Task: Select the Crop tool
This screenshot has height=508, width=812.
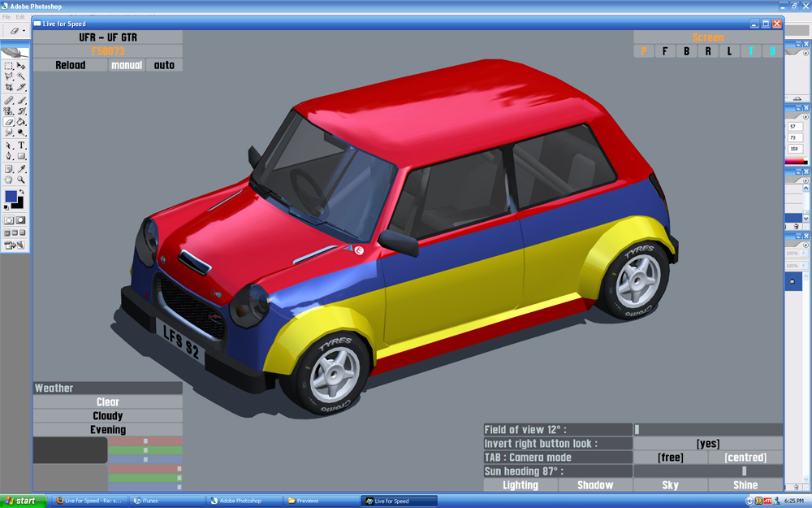Action: pyautogui.click(x=9, y=87)
